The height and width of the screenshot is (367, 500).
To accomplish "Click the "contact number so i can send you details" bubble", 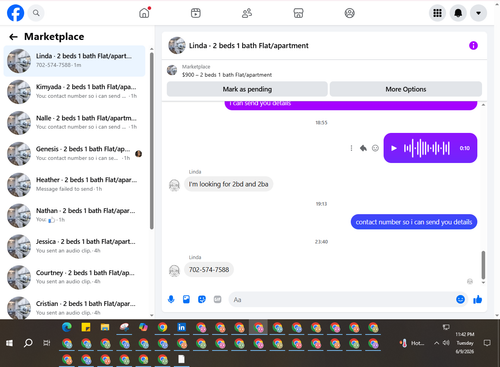I will (x=414, y=222).
